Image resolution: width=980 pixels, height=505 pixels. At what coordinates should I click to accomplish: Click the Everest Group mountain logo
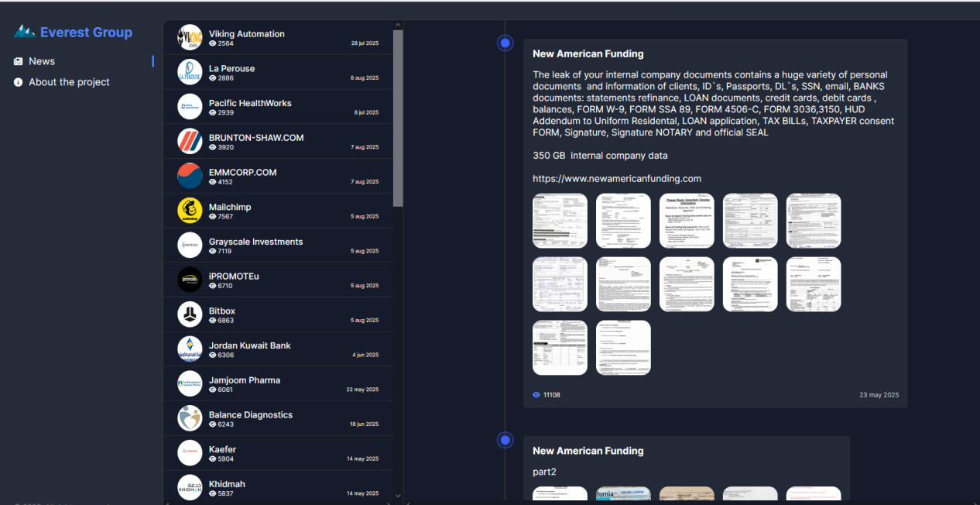pyautogui.click(x=25, y=32)
